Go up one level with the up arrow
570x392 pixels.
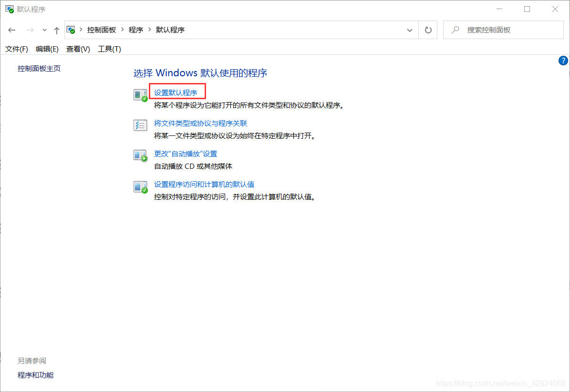click(x=56, y=30)
